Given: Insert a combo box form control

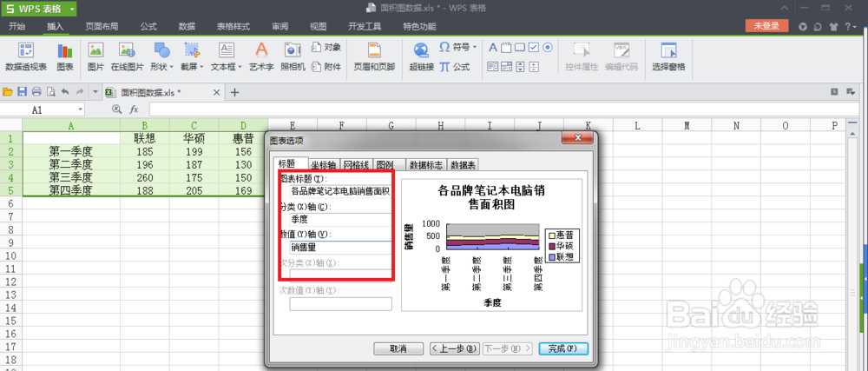Looking at the screenshot, I should [x=506, y=67].
